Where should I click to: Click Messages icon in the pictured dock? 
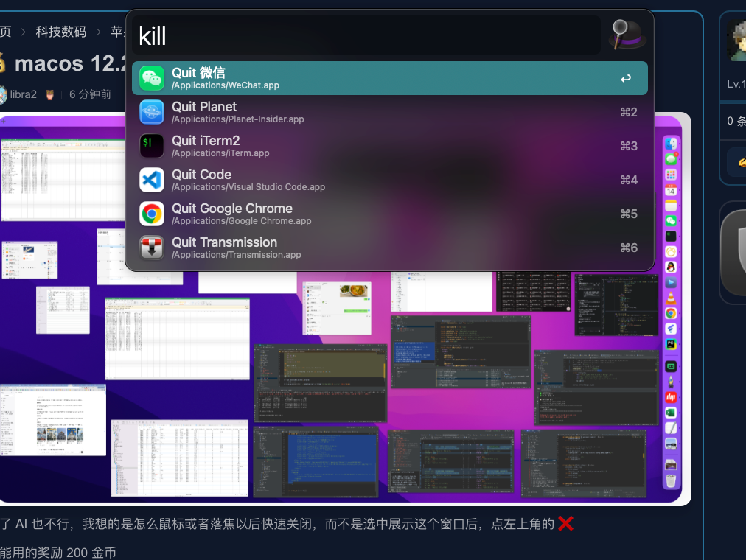(671, 158)
